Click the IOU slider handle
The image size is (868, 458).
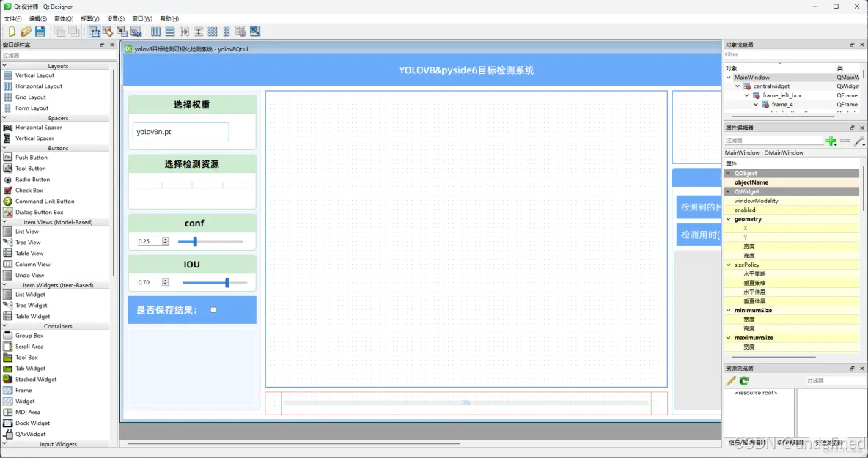tap(227, 283)
